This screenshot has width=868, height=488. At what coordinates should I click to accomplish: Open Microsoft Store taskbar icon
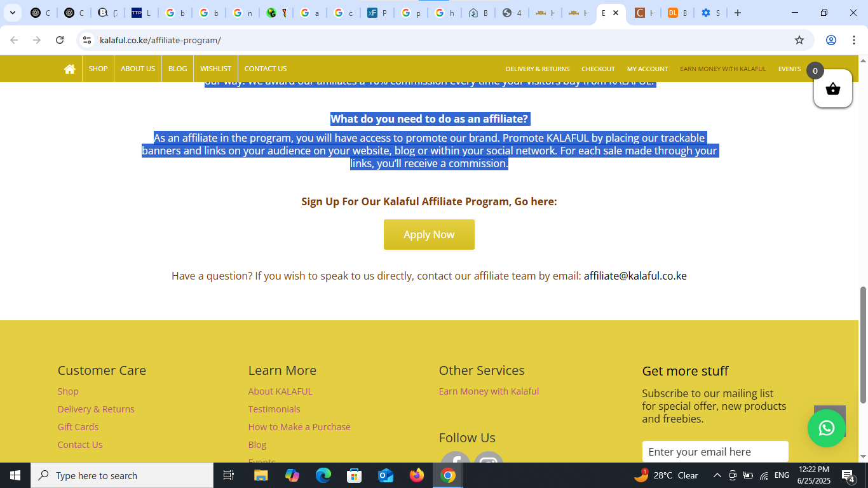tap(355, 475)
